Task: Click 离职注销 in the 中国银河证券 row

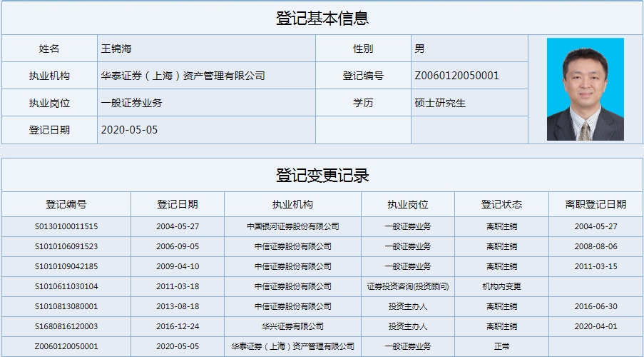Action: (501, 226)
